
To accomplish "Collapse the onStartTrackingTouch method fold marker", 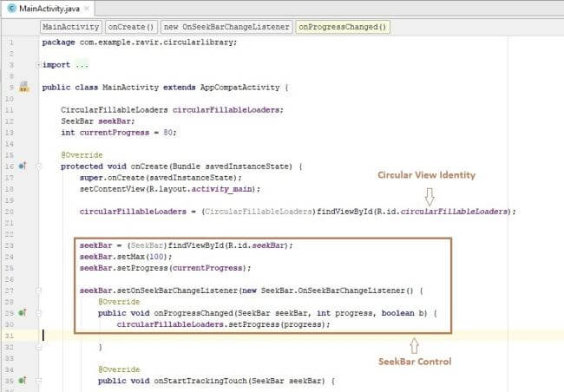I will click(x=38, y=381).
